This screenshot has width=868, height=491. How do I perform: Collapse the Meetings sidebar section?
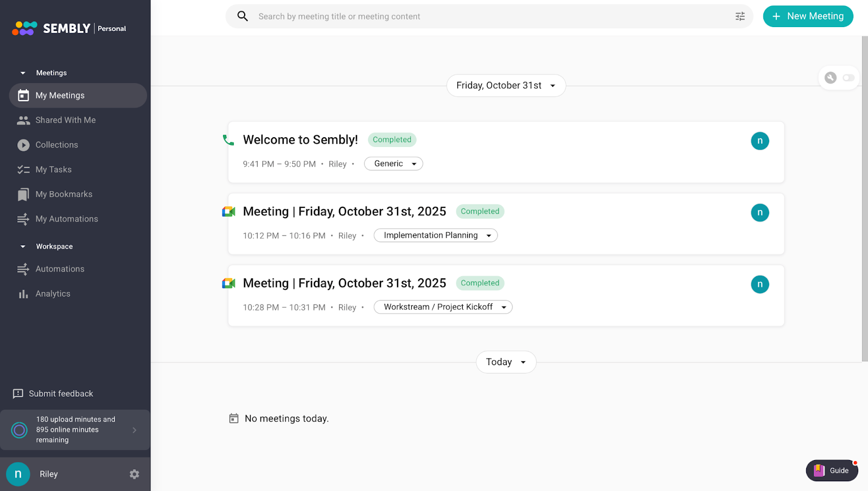tap(23, 73)
